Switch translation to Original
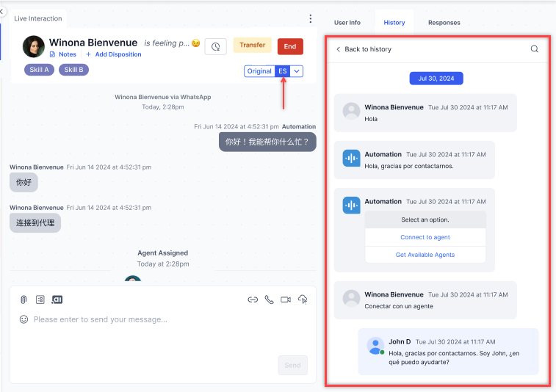The width and height of the screenshot is (556, 392). (x=259, y=71)
